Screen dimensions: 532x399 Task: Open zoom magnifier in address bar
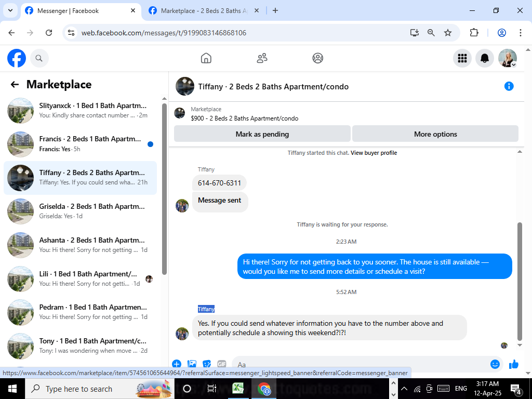[431, 33]
